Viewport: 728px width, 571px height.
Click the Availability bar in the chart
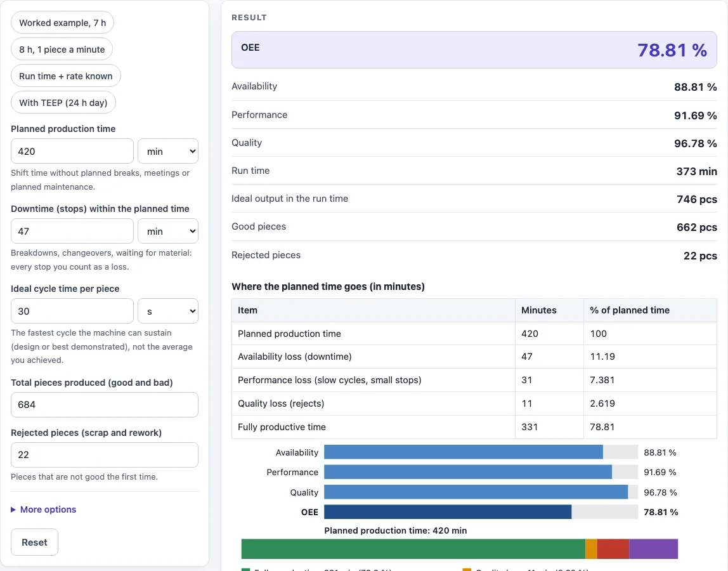(x=464, y=452)
